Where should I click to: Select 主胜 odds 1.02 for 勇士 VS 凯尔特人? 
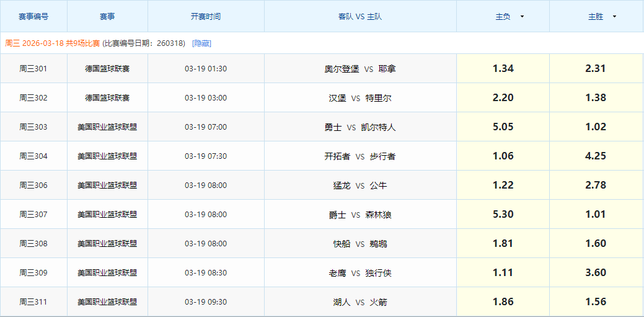(596, 127)
